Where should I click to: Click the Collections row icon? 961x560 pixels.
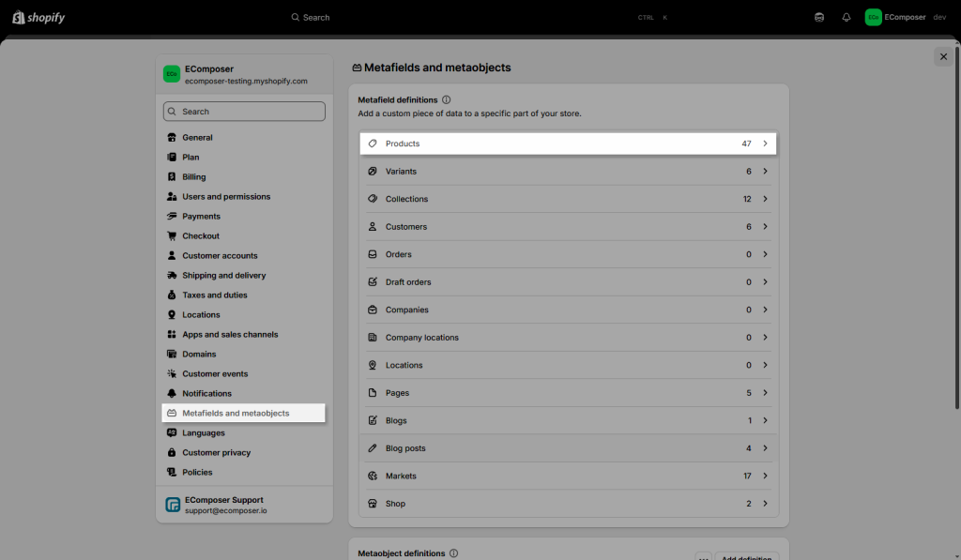click(372, 199)
